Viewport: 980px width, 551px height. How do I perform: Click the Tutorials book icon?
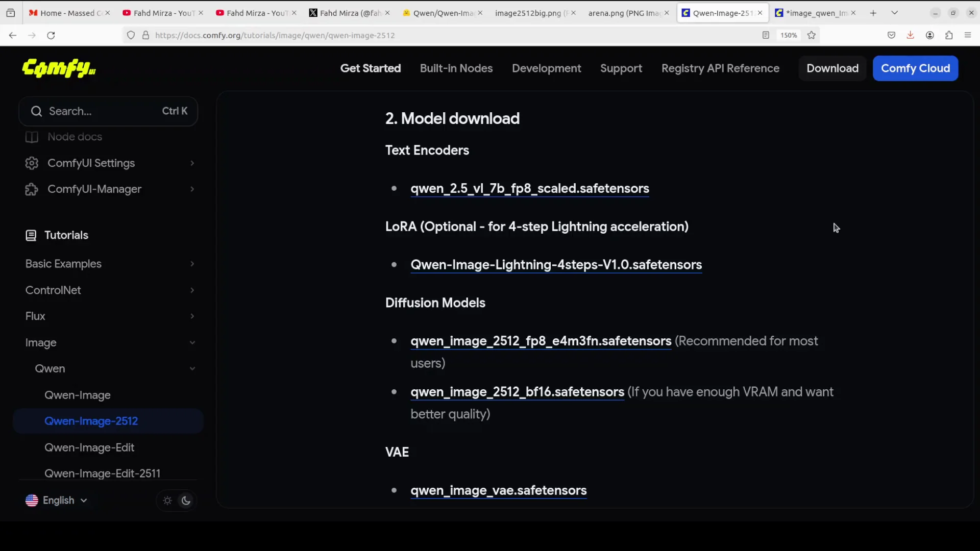coord(31,235)
